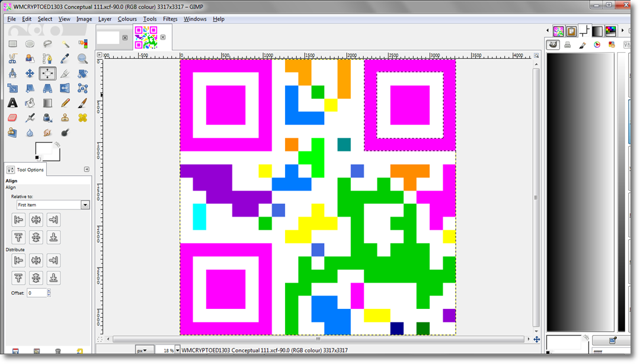Image resolution: width=640 pixels, height=364 pixels.
Task: Open the Windows menu
Action: pyautogui.click(x=195, y=19)
